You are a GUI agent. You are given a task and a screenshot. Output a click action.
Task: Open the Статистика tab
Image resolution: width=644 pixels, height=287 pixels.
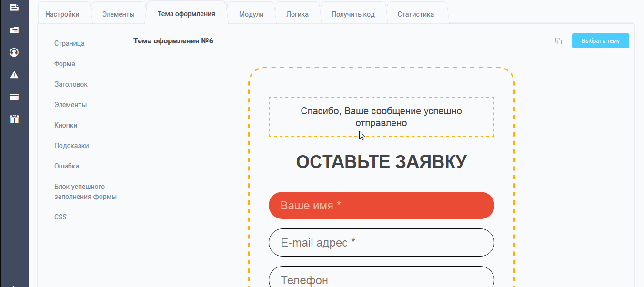tap(415, 14)
